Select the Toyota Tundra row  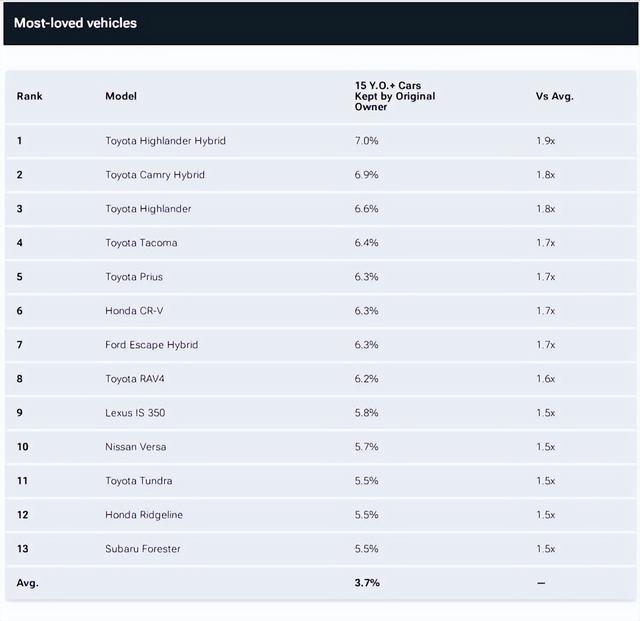point(139,481)
